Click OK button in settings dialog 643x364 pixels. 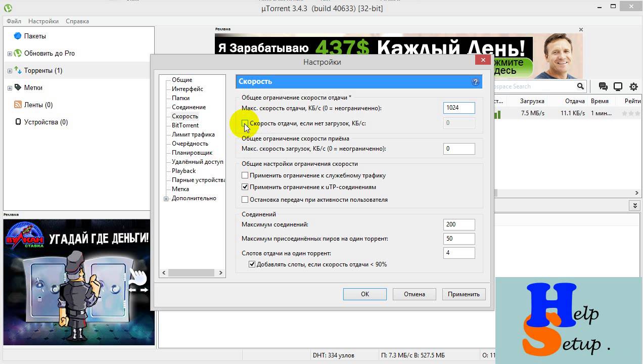coord(365,294)
